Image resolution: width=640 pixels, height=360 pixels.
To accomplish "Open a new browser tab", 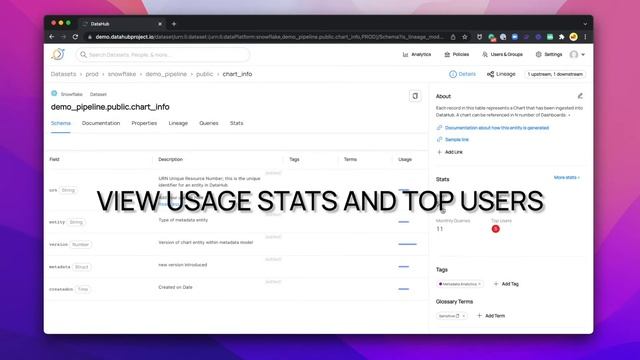I will tap(174, 24).
